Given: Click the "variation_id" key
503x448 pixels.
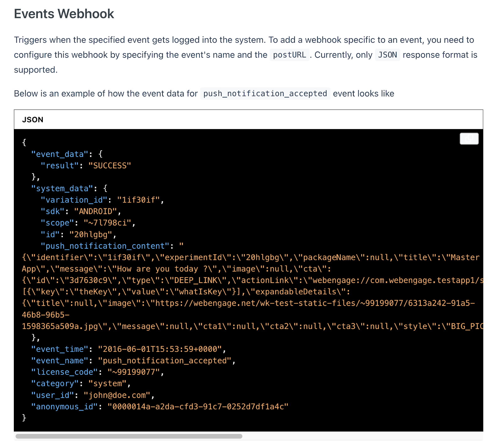Looking at the screenshot, I should 74,200.
